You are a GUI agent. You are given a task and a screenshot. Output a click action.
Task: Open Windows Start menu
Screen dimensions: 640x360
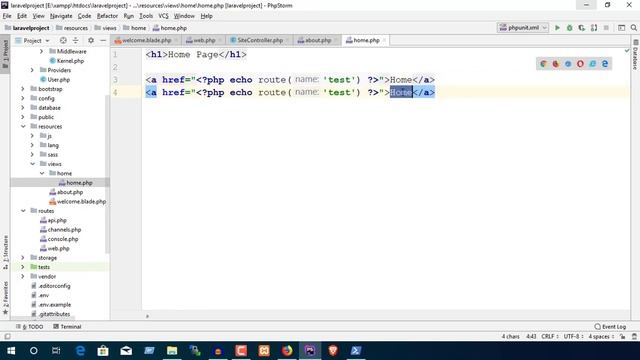pos(11,351)
